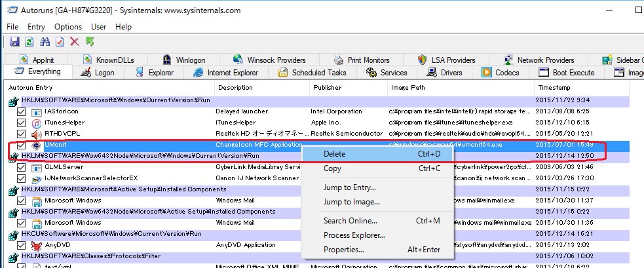Switch to the Winlogon tab
Image resolution: width=644 pixels, height=268 pixels.
click(184, 60)
